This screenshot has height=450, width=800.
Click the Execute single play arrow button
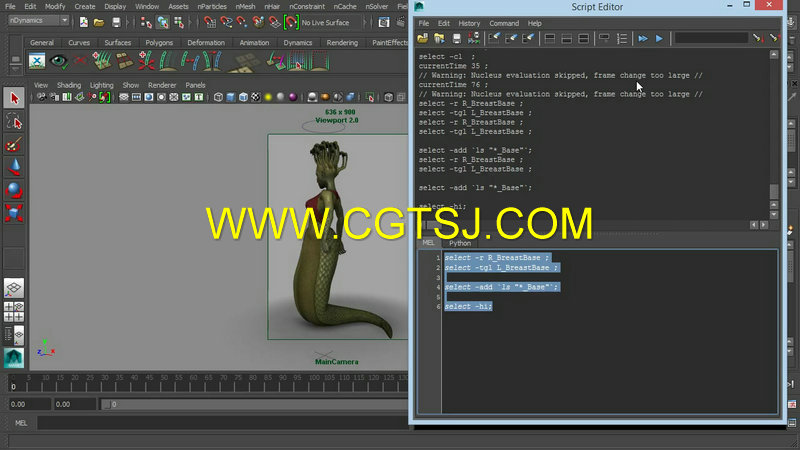pos(659,38)
